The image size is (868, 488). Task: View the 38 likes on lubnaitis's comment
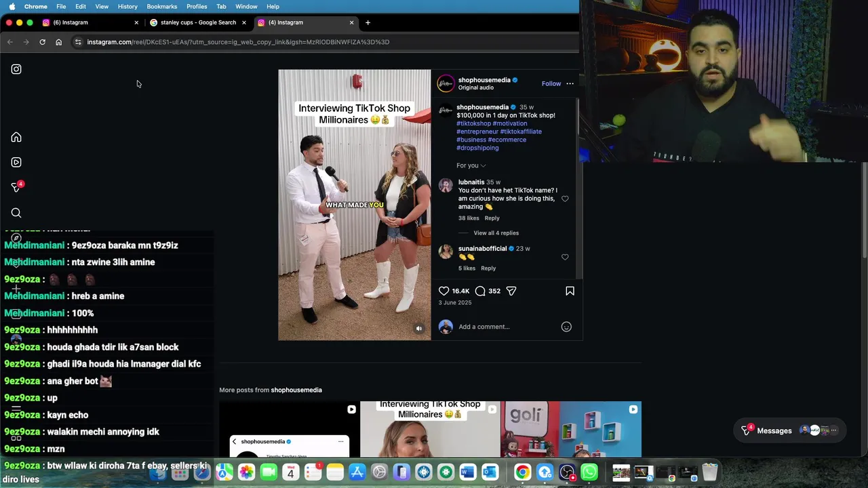coord(469,218)
